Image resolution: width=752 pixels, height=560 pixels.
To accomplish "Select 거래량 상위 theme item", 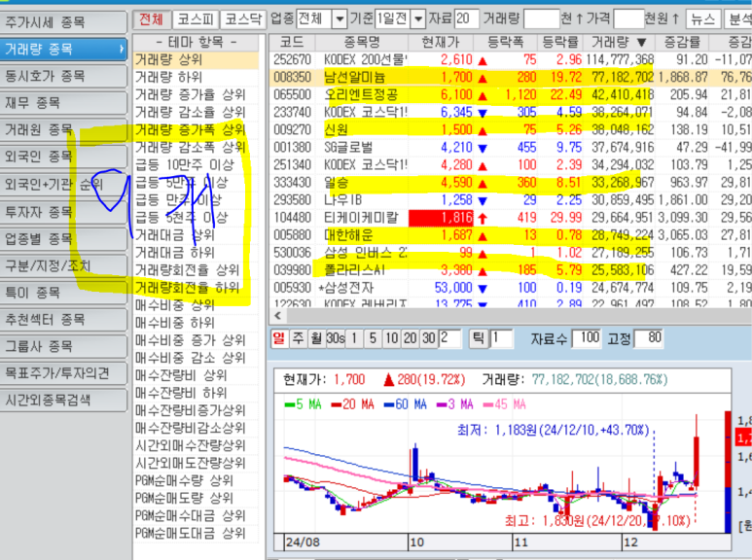I will [196, 60].
